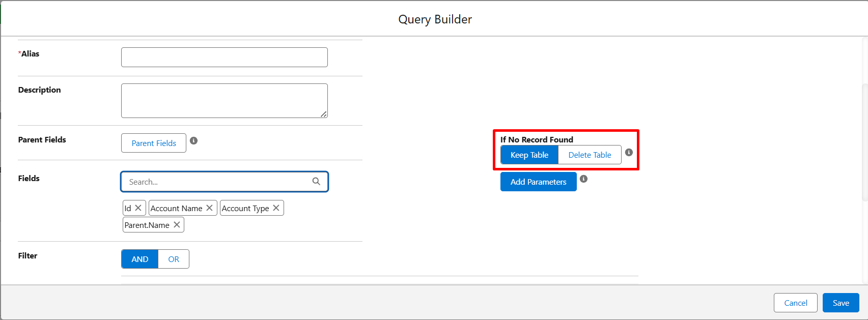Click into the Description text area
This screenshot has width=868, height=320.
click(x=225, y=101)
